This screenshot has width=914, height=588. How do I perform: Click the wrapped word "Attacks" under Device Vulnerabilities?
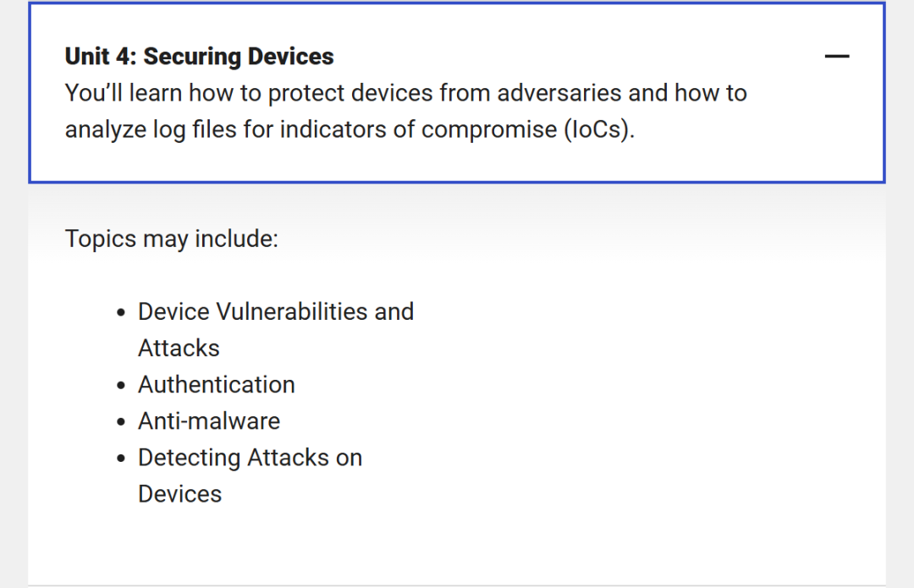pos(179,349)
